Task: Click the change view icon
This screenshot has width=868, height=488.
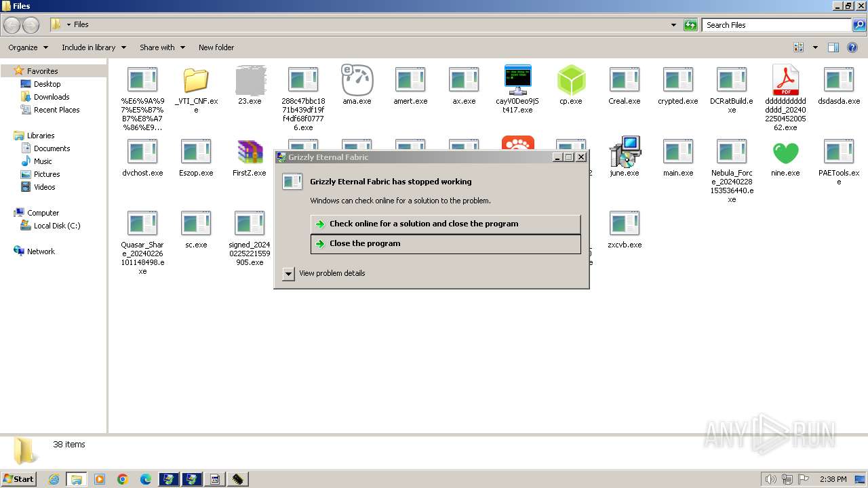Action: click(x=799, y=47)
